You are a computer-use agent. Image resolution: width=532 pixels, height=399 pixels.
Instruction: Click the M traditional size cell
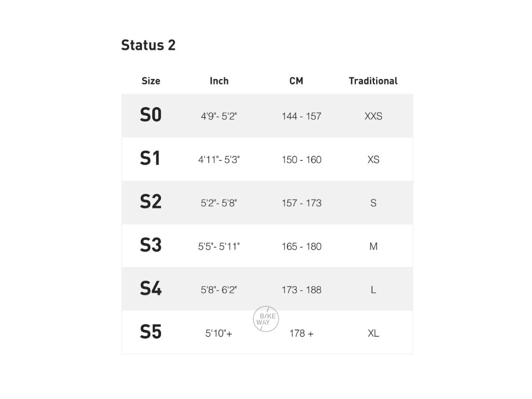coord(373,246)
